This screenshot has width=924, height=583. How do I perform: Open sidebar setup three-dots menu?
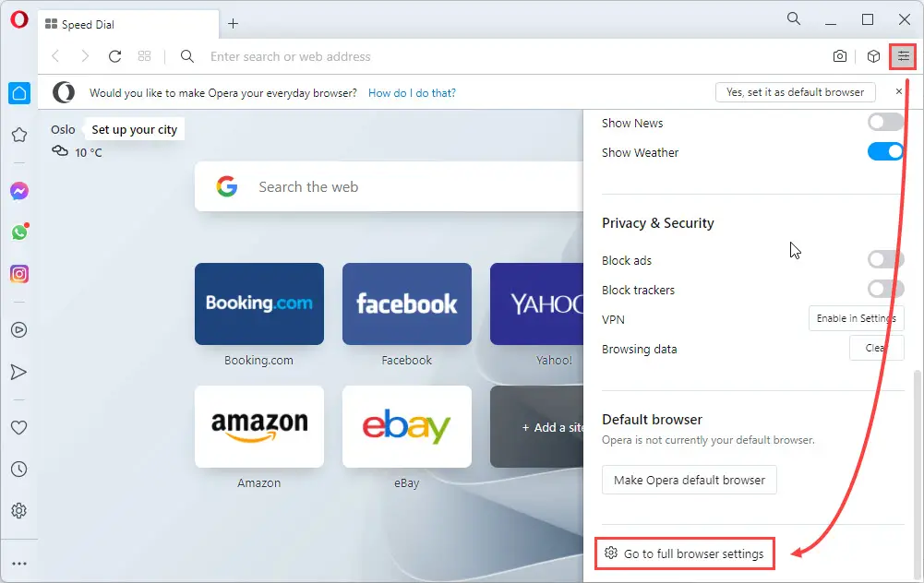click(18, 564)
